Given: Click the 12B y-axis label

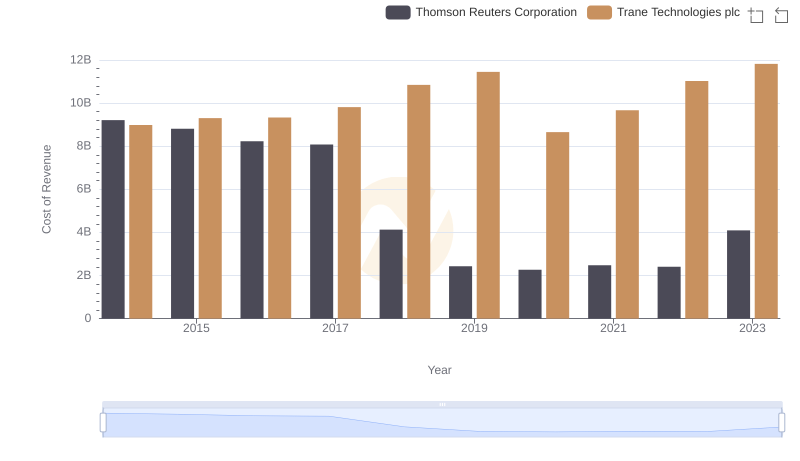Looking at the screenshot, I should [81, 60].
